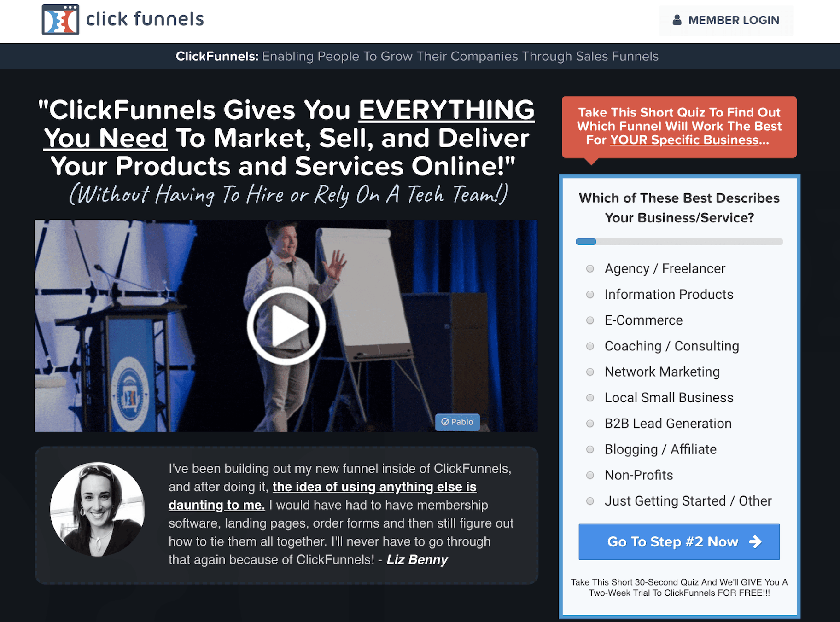
Task: Select the Network Marketing radio button
Action: click(x=590, y=372)
